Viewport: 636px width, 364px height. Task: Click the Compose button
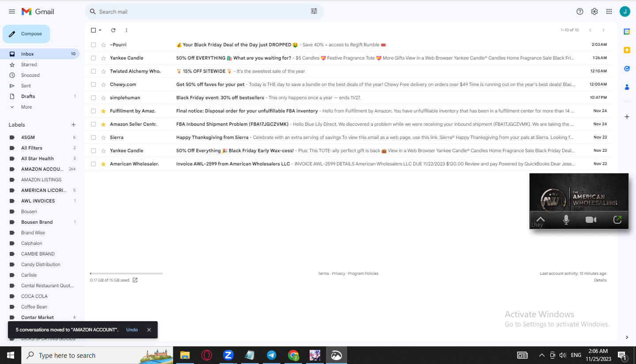tap(26, 34)
